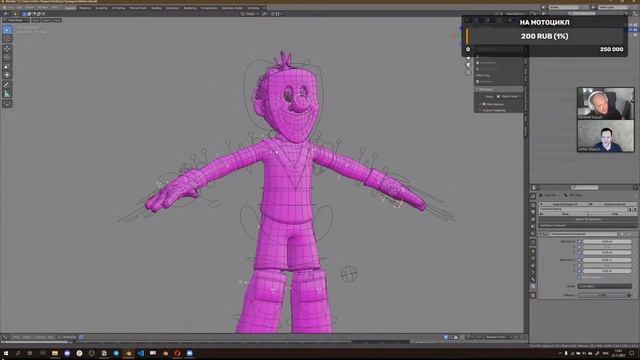Click the Properties editor type icon

tap(534, 188)
